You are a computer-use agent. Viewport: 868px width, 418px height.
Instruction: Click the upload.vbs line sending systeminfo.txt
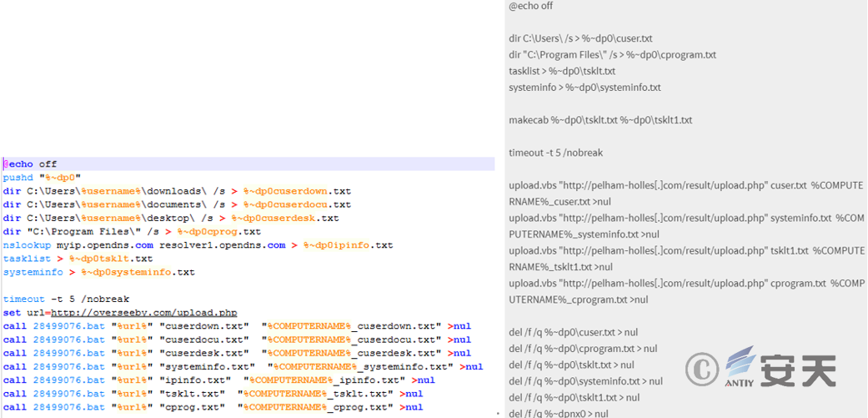pos(686,226)
